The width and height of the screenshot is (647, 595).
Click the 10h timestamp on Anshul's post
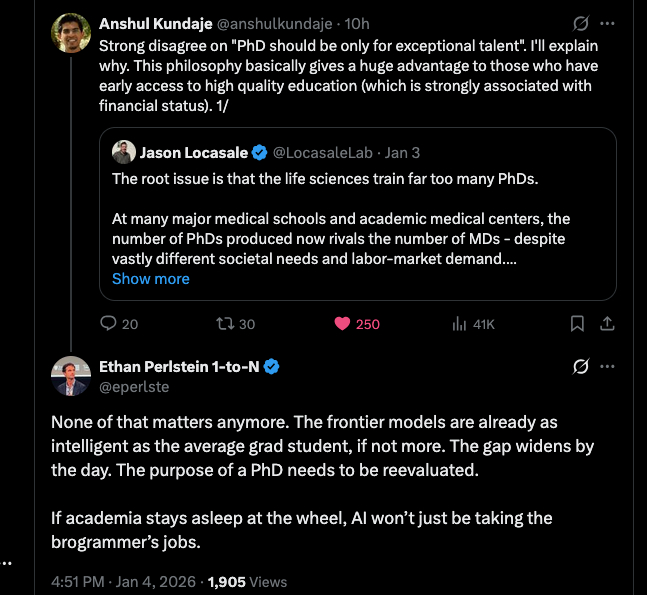pyautogui.click(x=358, y=23)
